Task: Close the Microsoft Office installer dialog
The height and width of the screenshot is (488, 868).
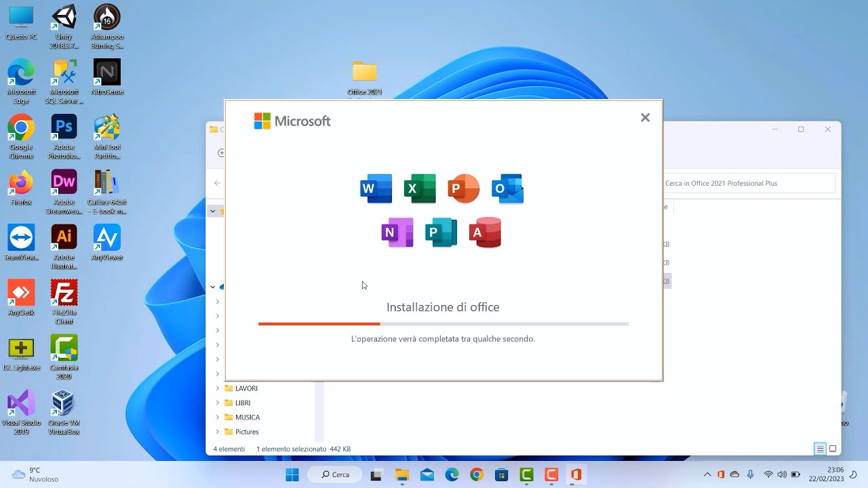Action: click(645, 117)
